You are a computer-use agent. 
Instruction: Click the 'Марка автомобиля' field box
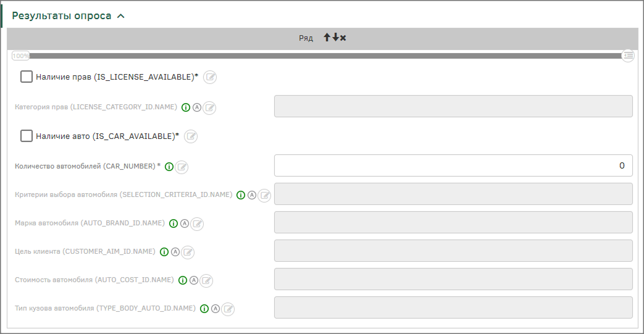pyautogui.click(x=453, y=222)
